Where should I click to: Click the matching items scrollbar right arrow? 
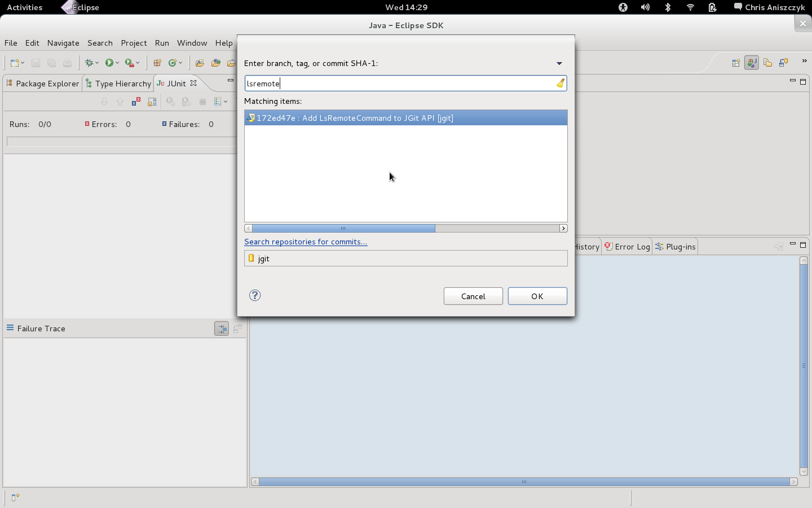pos(563,228)
